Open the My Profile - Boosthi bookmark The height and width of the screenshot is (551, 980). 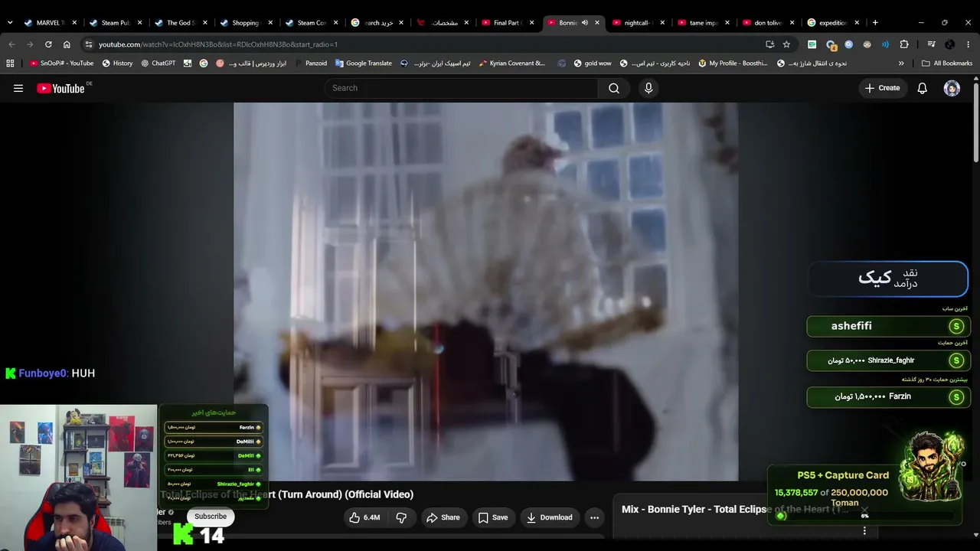733,64
